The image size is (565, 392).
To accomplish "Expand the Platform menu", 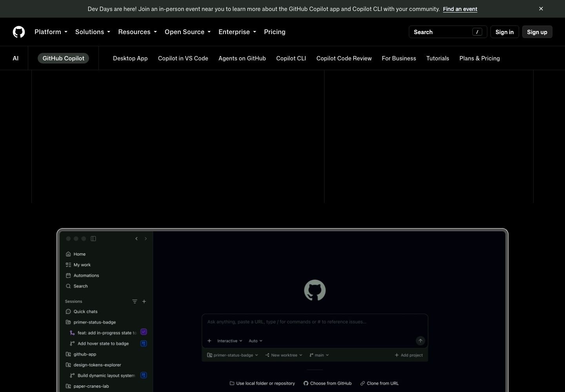I will 51,32.
